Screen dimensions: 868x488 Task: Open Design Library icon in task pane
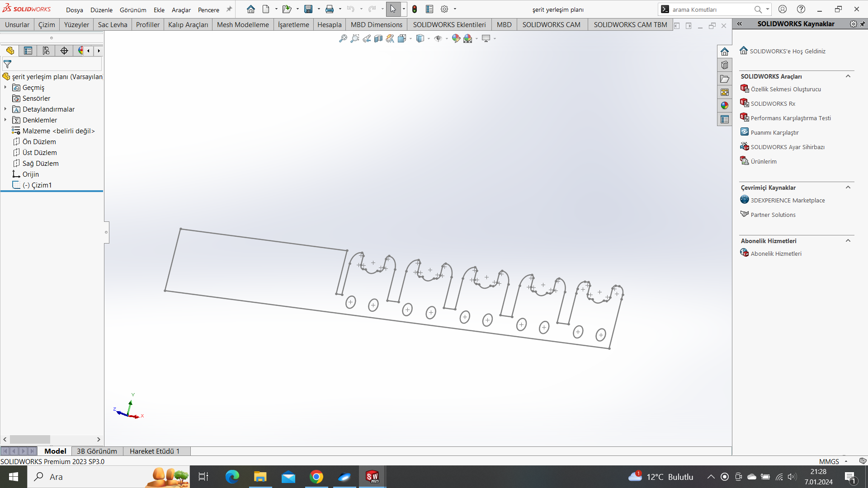pos(725,65)
